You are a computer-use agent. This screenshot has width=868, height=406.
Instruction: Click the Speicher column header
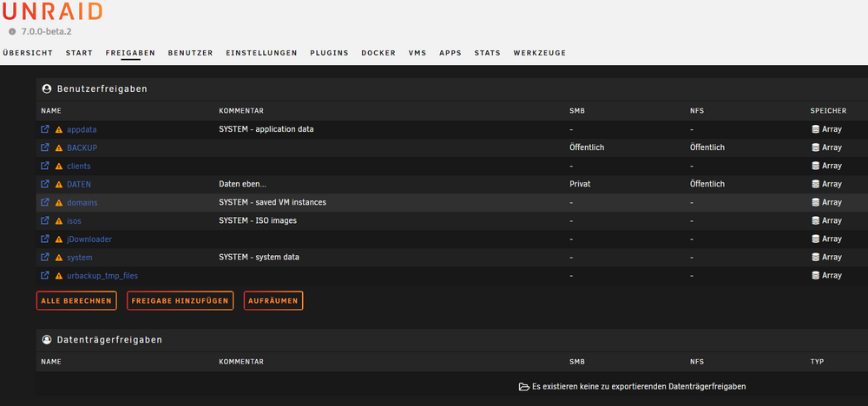pos(828,111)
